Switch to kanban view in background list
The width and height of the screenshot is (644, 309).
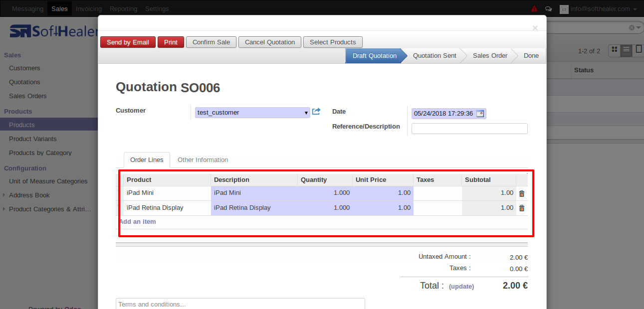pos(615,50)
